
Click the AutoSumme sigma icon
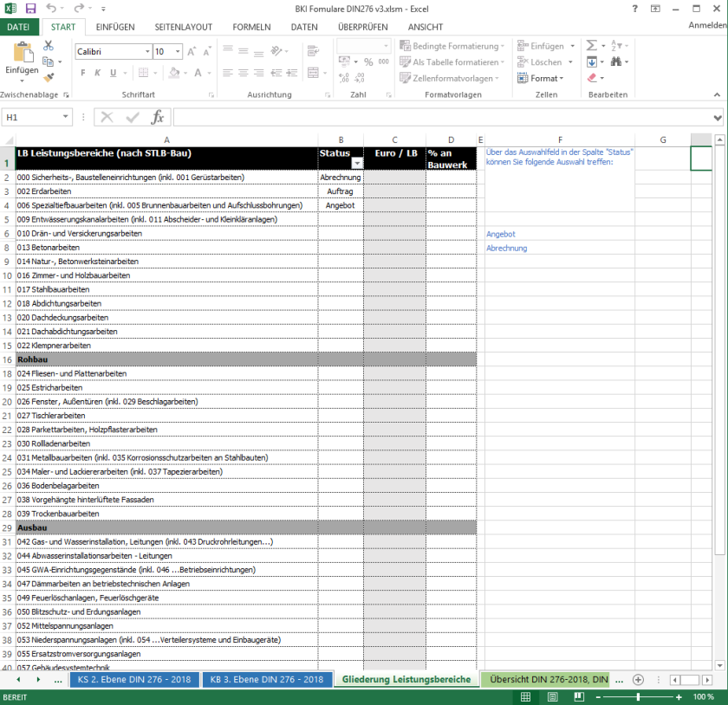point(591,45)
